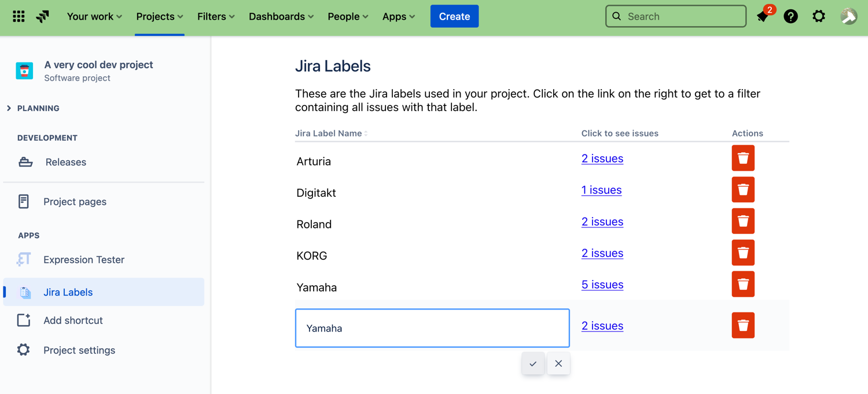The image size is (868, 394).
Task: Delete the label being edited with 2 issues
Action: point(743,325)
